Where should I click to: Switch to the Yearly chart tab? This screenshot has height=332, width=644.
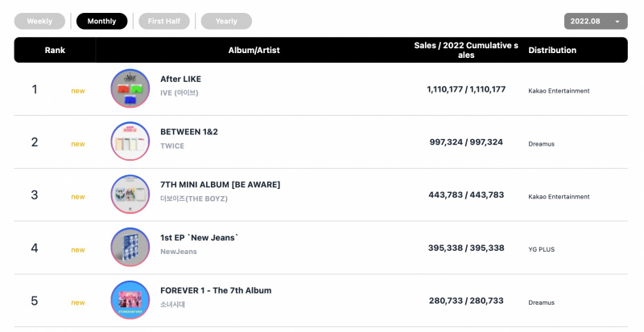click(226, 22)
